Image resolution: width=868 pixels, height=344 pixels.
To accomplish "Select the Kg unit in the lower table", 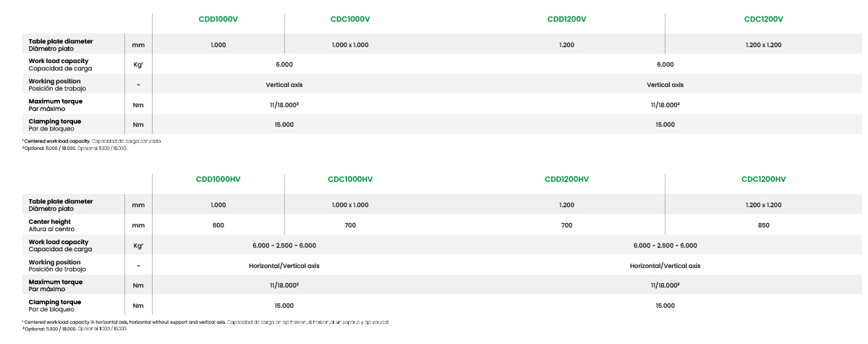I will [137, 246].
